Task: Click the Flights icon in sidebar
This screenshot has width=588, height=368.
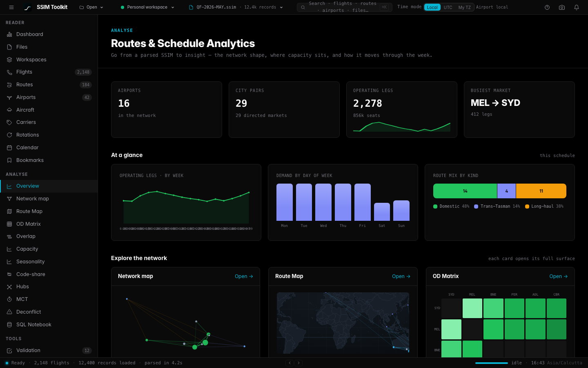Action: click(9, 72)
